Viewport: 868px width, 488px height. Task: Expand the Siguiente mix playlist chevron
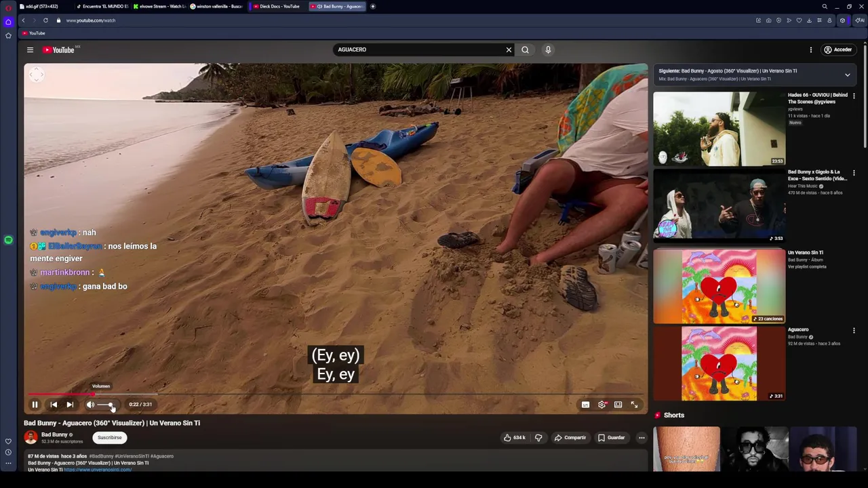847,75
